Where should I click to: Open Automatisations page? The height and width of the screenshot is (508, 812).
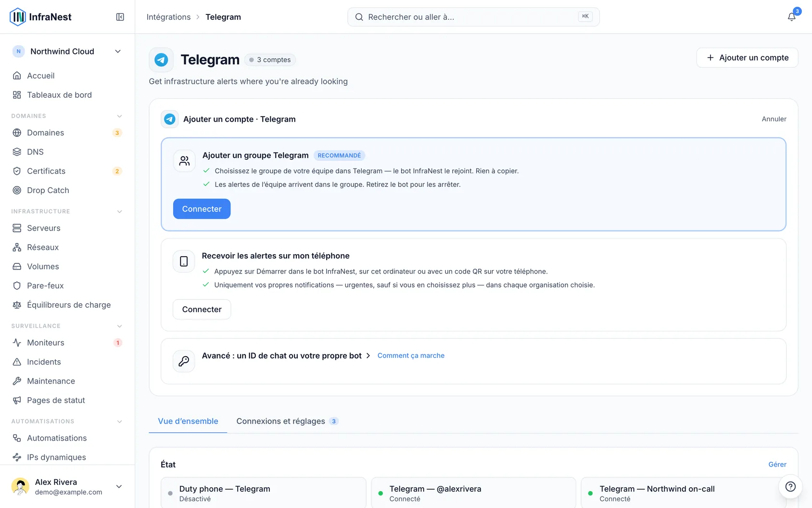click(67, 438)
